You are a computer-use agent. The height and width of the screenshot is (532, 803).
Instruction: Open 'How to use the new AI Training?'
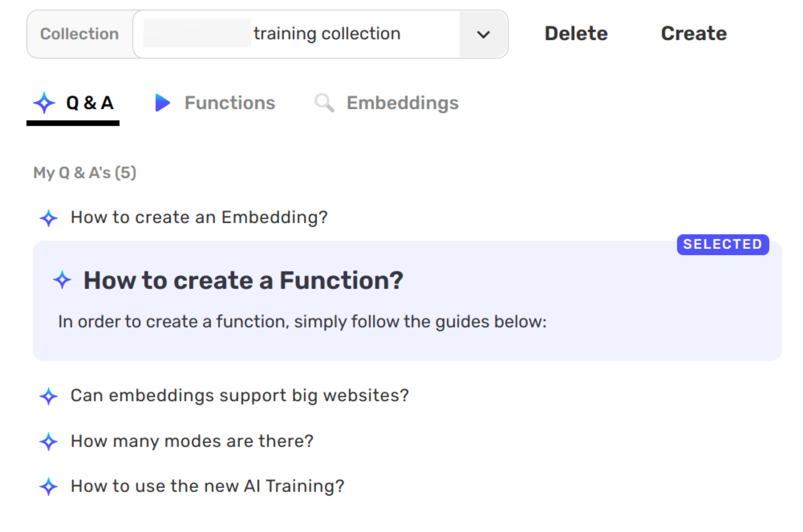(207, 486)
